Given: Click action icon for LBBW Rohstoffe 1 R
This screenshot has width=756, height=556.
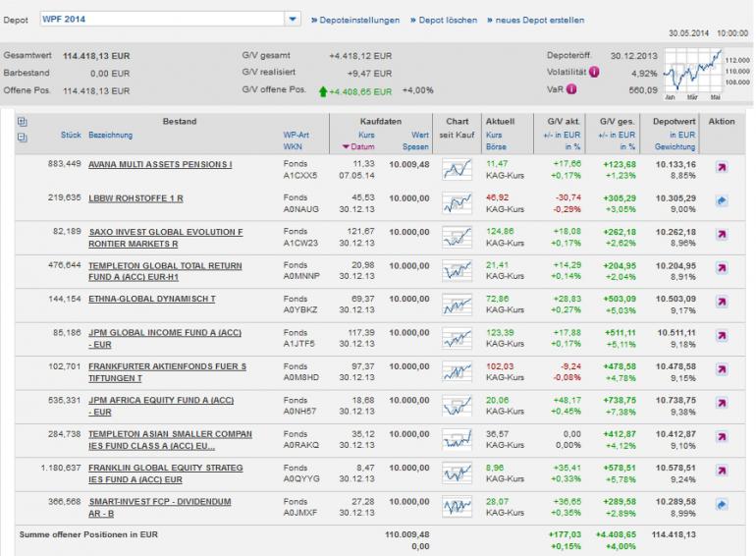Looking at the screenshot, I should pyautogui.click(x=722, y=201).
